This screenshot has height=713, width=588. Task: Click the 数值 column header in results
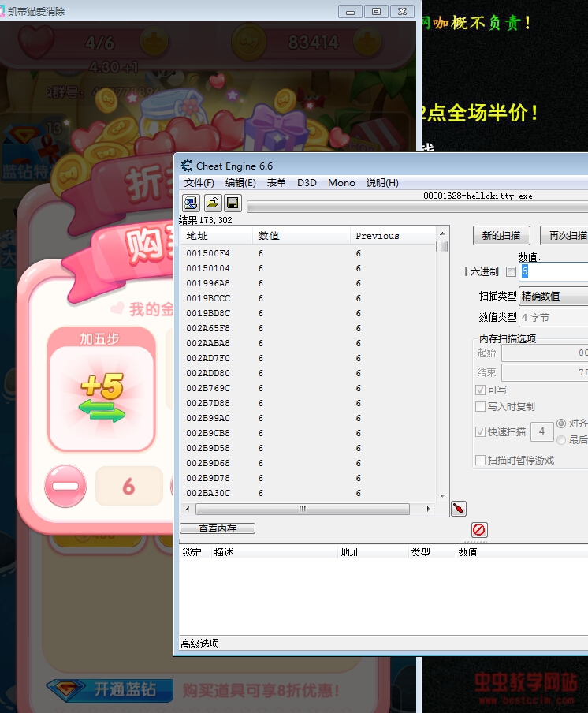click(301, 236)
